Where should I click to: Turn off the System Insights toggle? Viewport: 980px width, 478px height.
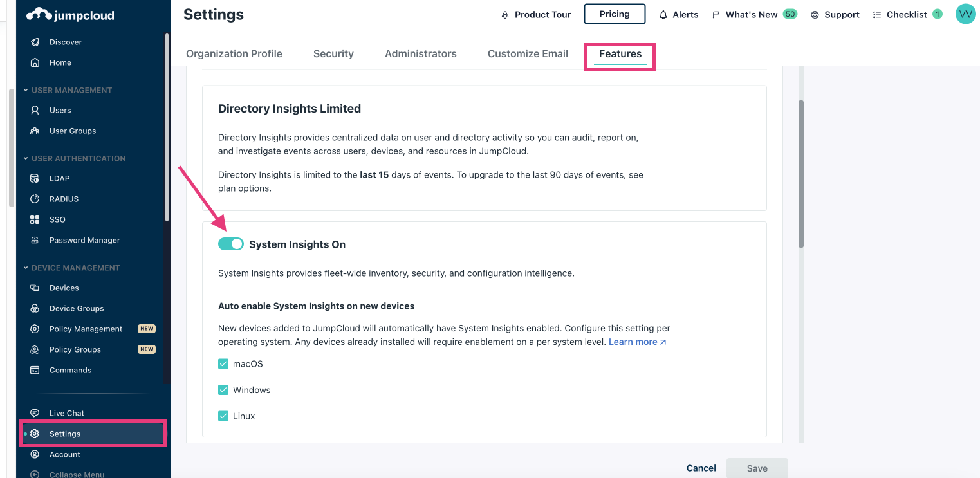(x=231, y=244)
